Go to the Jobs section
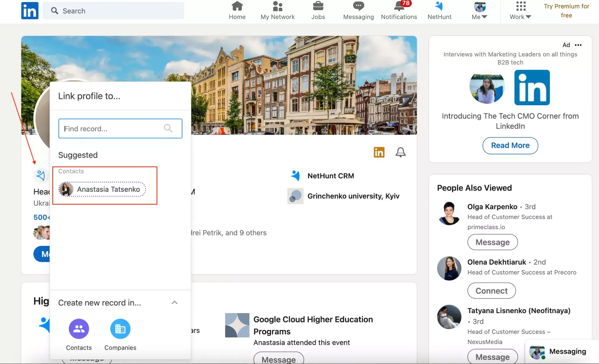 318,11
